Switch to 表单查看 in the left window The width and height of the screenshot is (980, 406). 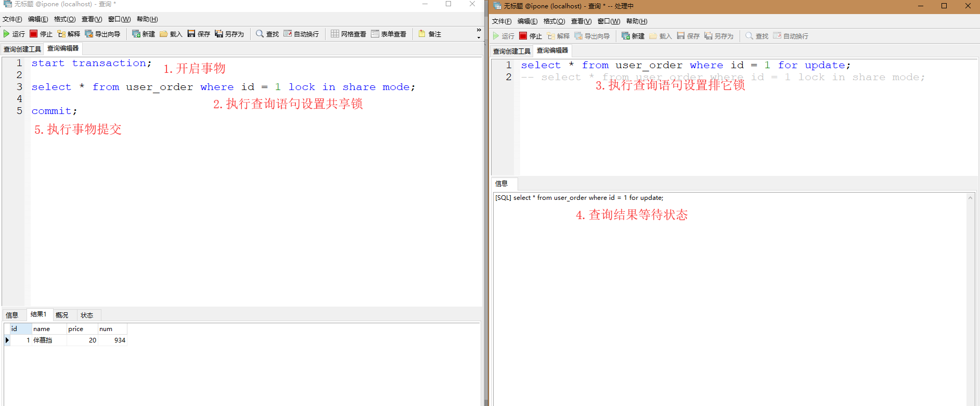[389, 34]
